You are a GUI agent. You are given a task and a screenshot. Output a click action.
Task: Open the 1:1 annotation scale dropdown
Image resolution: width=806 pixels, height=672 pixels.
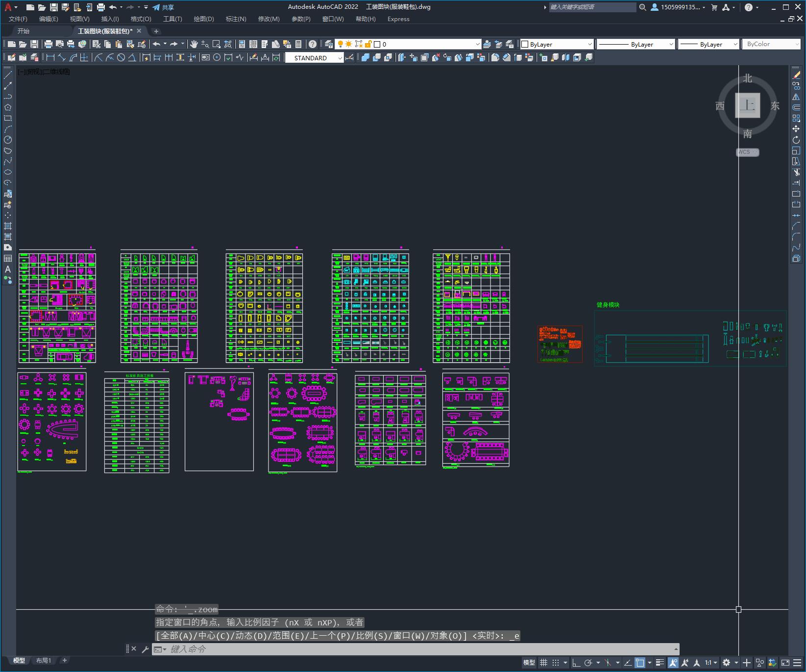[711, 663]
